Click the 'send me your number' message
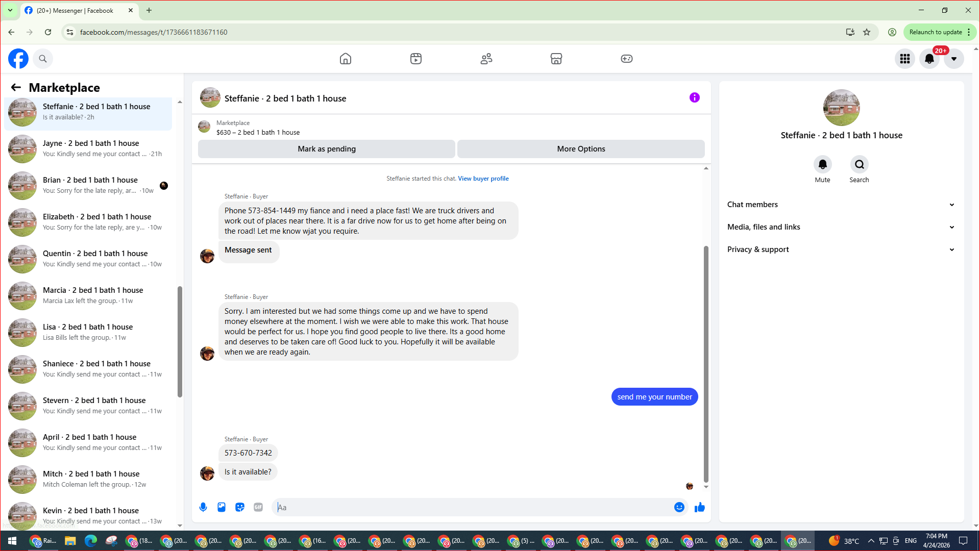 click(x=655, y=397)
